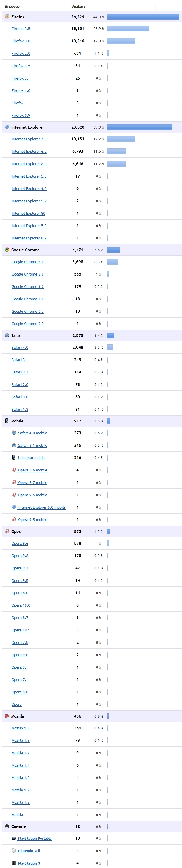Click the Opera group icon

click(7, 531)
